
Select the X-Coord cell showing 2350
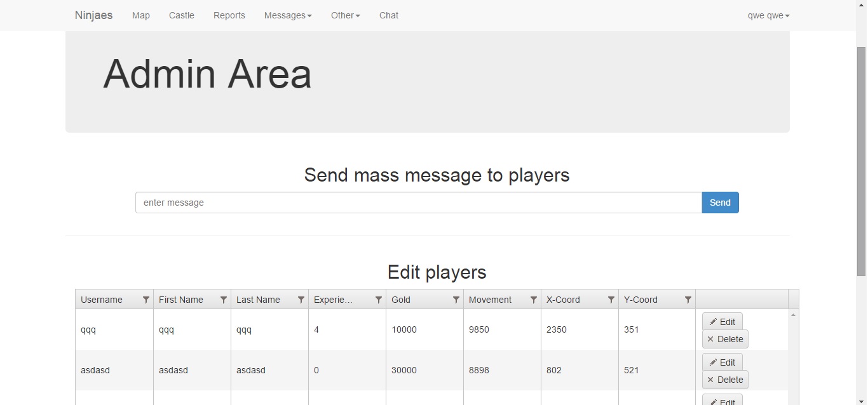pos(580,329)
